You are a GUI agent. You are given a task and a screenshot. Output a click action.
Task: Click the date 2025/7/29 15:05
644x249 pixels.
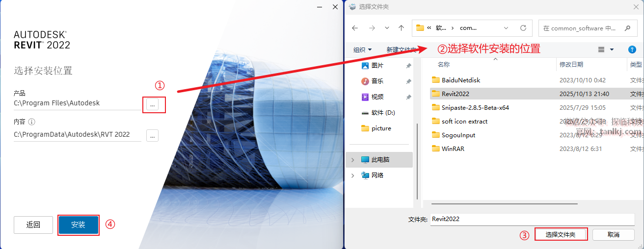pos(583,107)
